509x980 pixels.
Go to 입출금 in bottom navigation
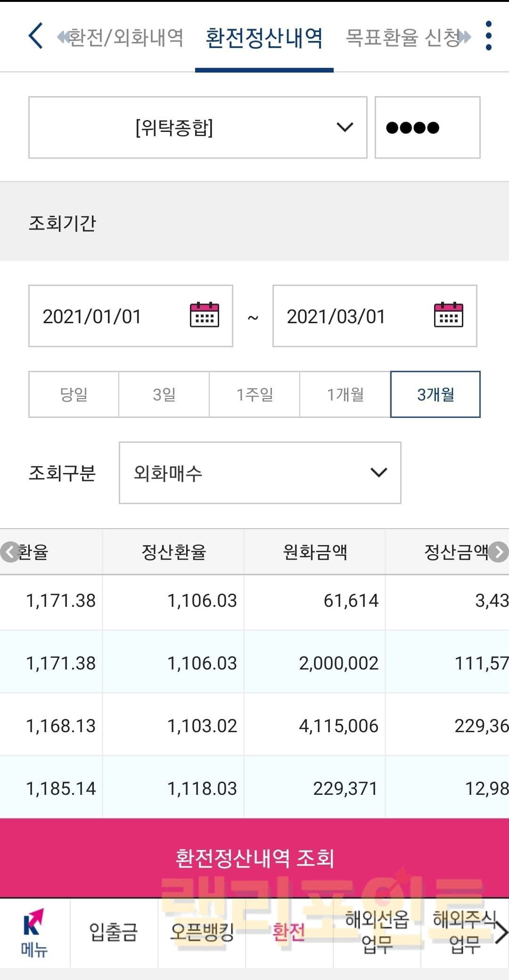114,933
